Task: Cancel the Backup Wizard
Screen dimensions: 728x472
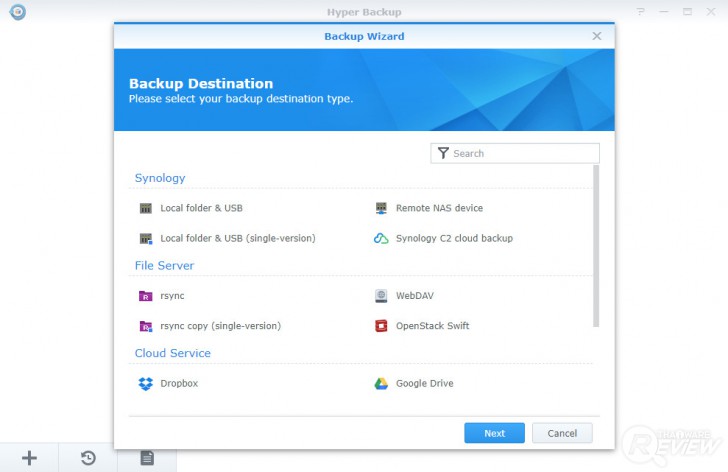Action: 562,433
